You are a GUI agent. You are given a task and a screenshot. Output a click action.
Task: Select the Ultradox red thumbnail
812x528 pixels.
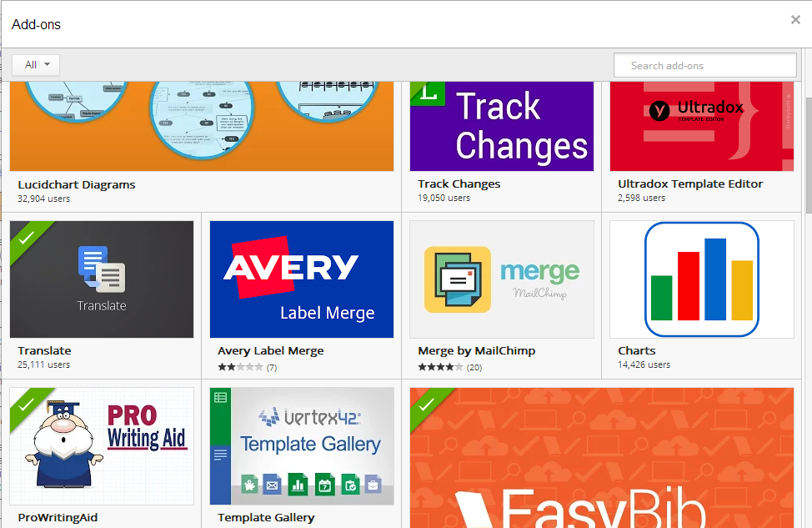[702, 126]
